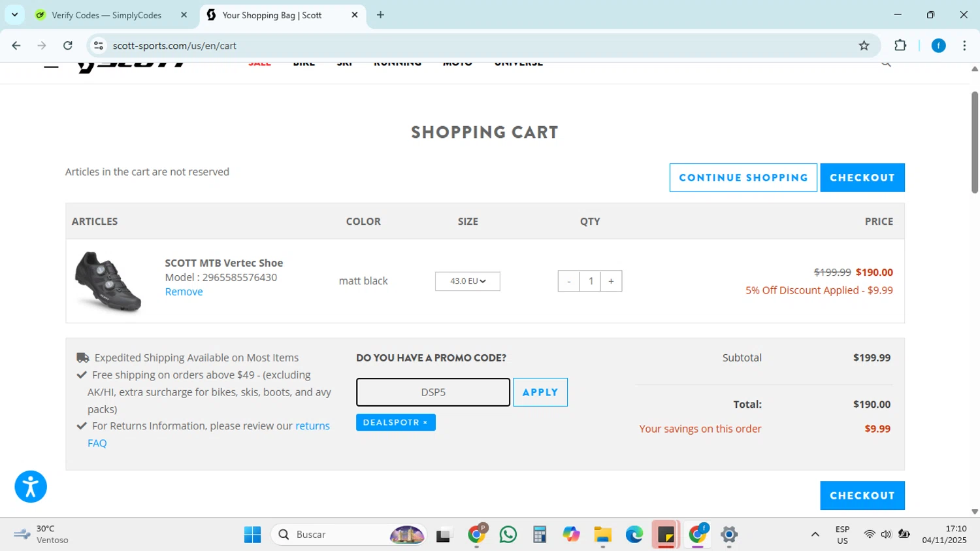
Task: Open the UNIVERSE menu in the header
Action: coord(519,64)
